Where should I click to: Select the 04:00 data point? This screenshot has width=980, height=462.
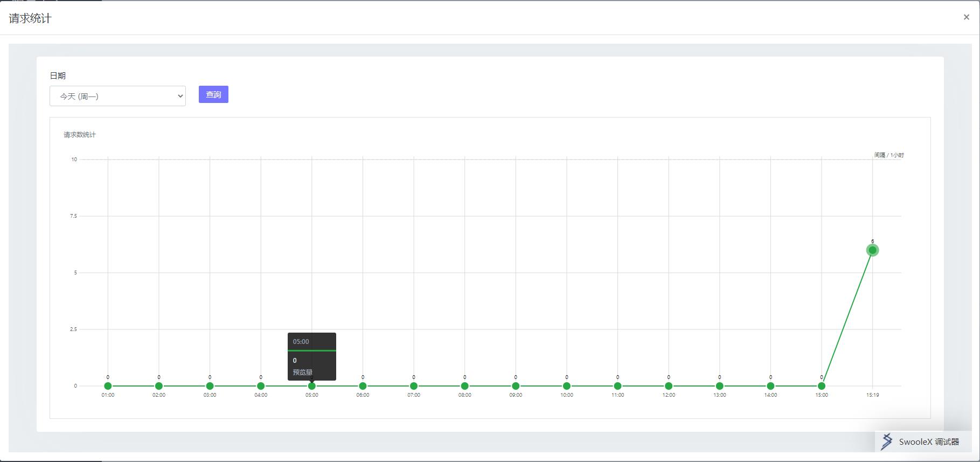coord(261,386)
